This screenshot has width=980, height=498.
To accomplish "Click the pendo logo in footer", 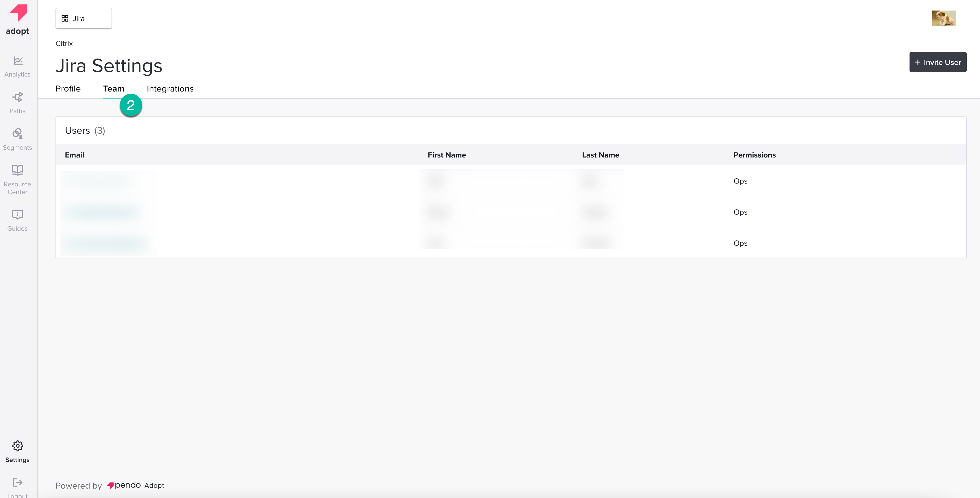I will (124, 485).
